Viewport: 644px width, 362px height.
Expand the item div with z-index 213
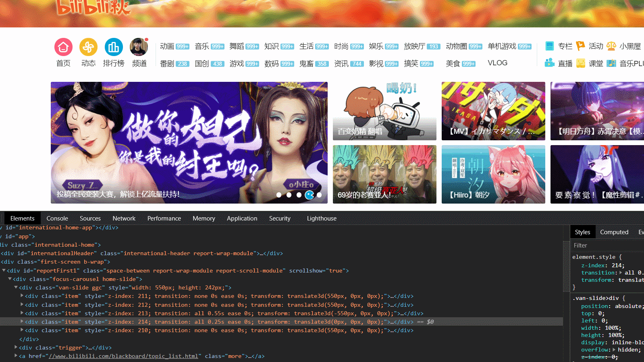tap(22, 313)
